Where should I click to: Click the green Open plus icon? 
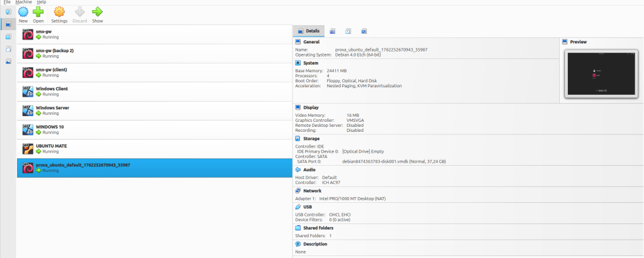(x=38, y=13)
